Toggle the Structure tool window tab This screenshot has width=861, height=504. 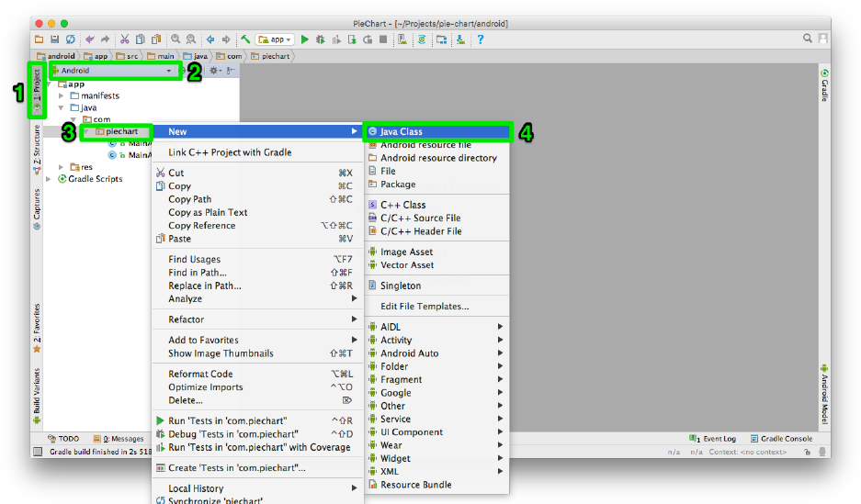pos(37,149)
